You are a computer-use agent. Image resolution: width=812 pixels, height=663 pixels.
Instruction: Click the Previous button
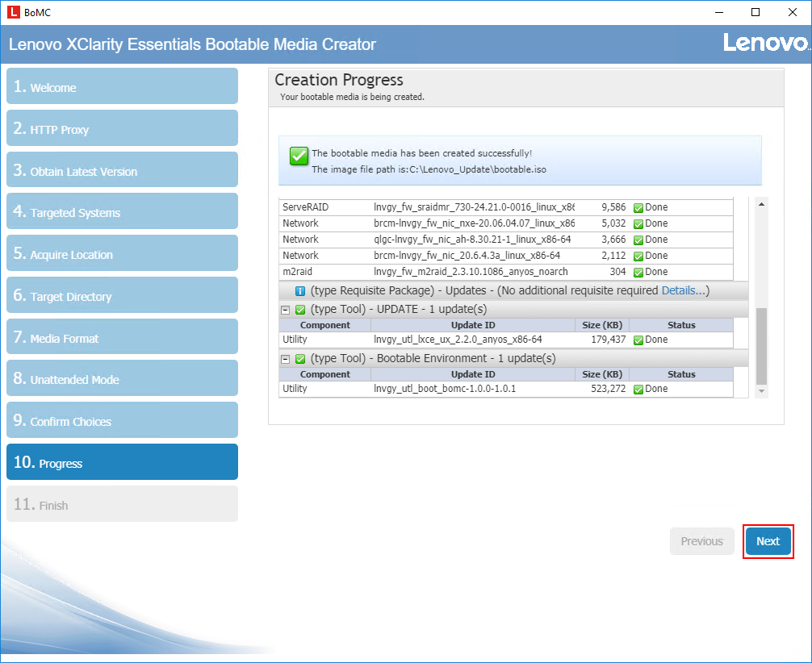click(x=701, y=541)
